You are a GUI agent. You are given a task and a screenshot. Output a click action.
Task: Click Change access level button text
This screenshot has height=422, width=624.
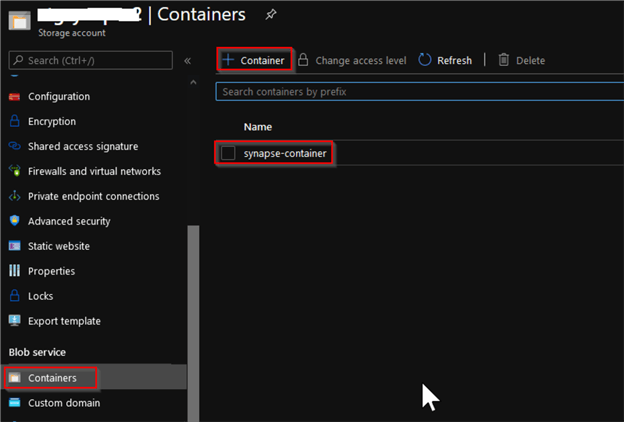pyautogui.click(x=361, y=61)
